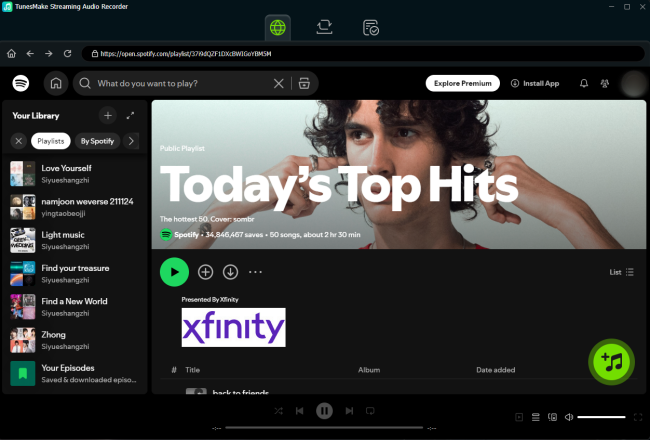Switch to the converting tab icon

(324, 27)
